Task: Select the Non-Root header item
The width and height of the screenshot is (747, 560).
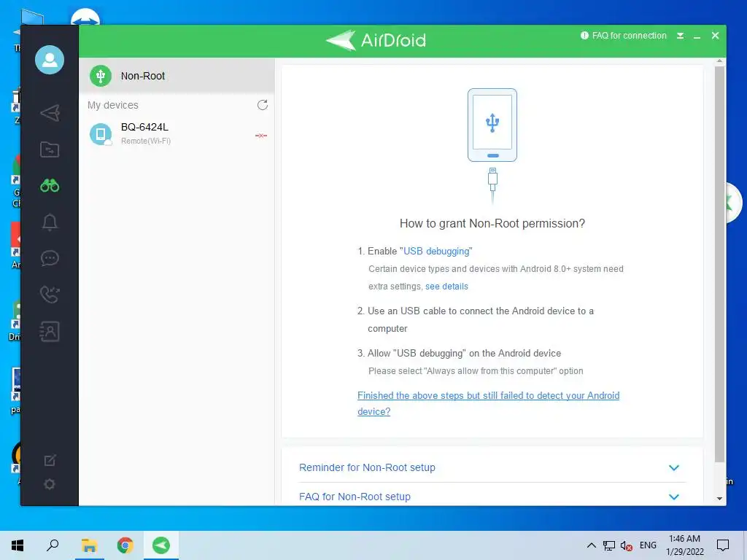Action: (x=177, y=76)
